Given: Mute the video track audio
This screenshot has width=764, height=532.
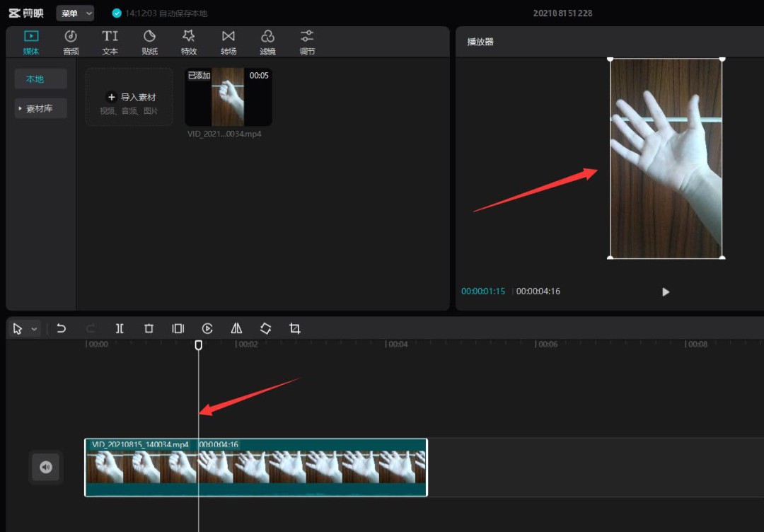Looking at the screenshot, I should (x=46, y=467).
